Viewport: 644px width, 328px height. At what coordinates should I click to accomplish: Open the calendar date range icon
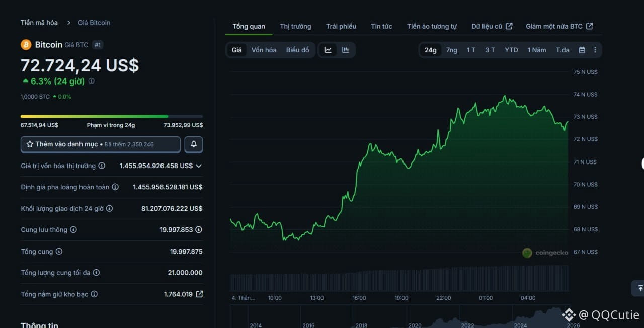tap(582, 50)
